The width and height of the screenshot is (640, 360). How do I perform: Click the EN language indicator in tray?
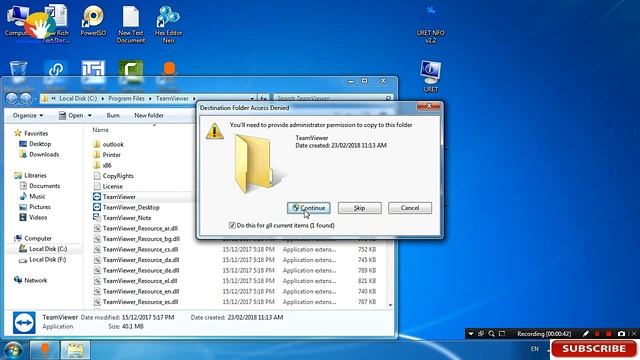pyautogui.click(x=535, y=349)
